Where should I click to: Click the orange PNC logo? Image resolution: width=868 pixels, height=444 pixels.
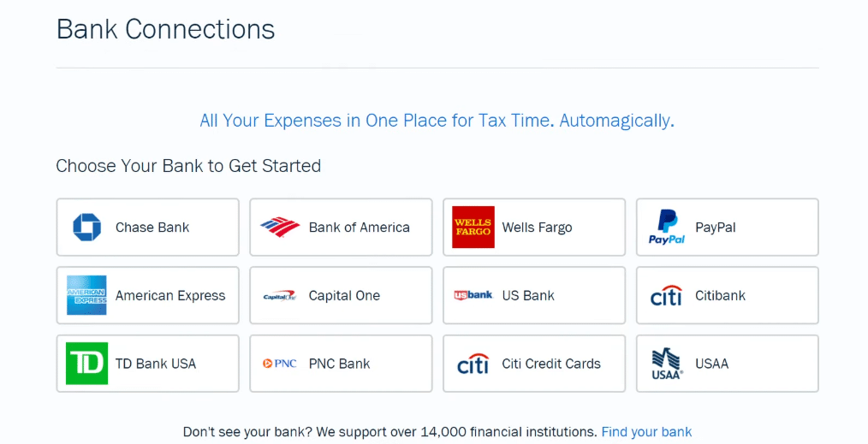[280, 364]
